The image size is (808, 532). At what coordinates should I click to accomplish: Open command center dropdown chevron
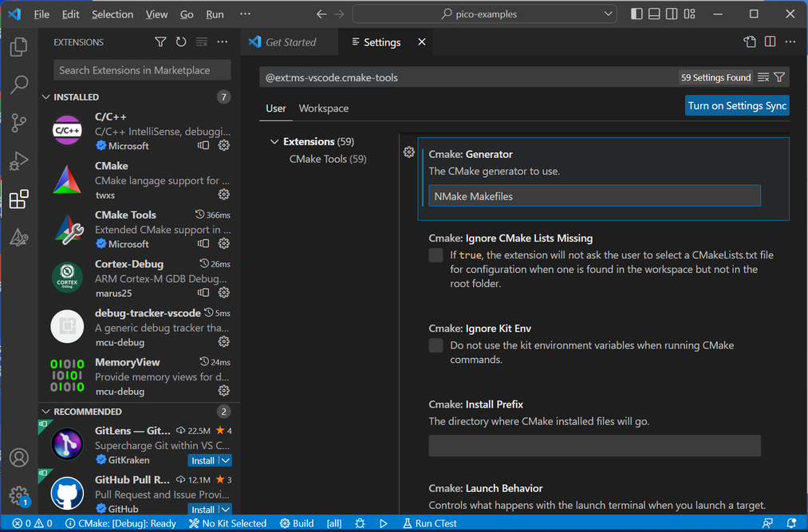coord(608,14)
